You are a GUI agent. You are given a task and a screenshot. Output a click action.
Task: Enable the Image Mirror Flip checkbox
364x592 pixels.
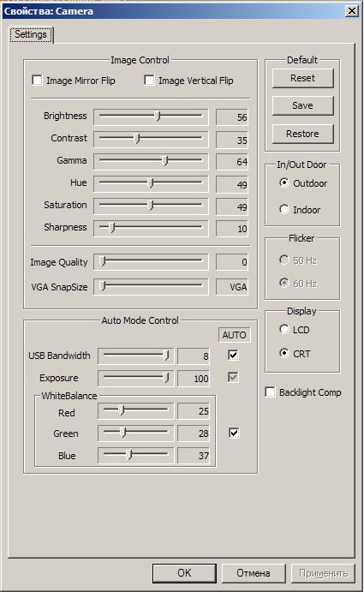(37, 81)
